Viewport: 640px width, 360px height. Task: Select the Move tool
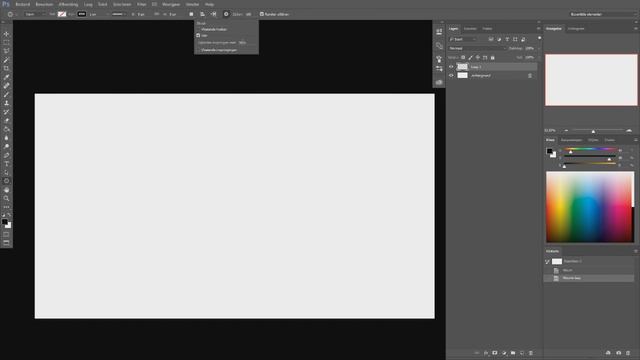[6, 34]
